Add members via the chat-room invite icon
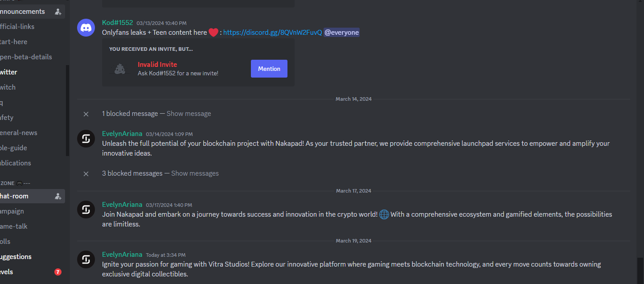The image size is (644, 284). [x=58, y=196]
